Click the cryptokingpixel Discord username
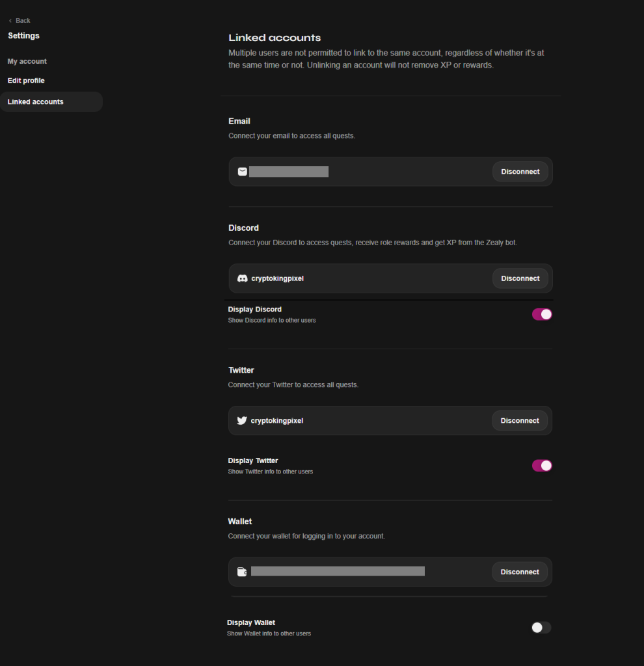Screen dimensions: 644x666 click(277, 278)
